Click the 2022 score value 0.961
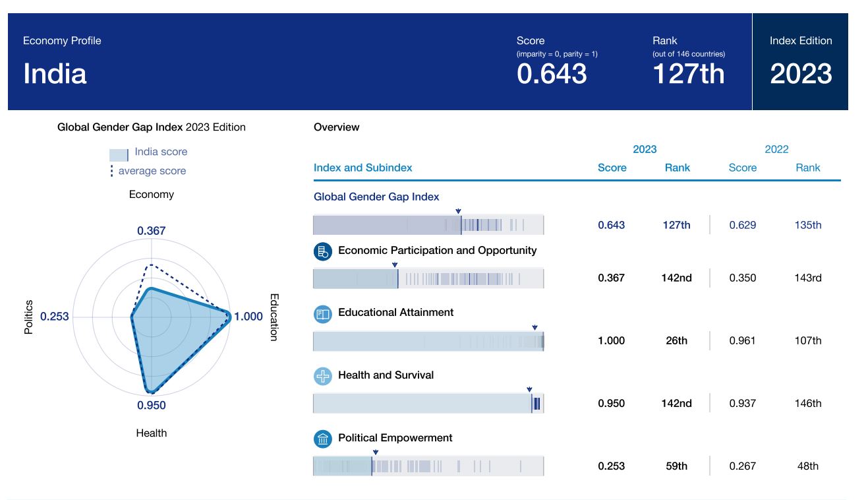 [743, 341]
